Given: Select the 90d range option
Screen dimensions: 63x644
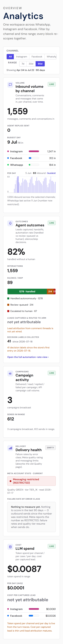Looking at the screenshot, I should tap(40, 64).
